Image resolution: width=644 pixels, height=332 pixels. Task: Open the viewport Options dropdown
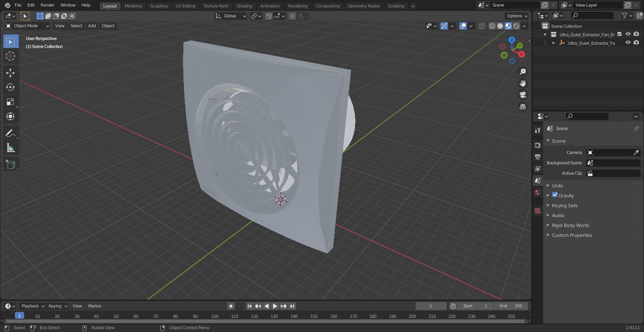coord(517,16)
